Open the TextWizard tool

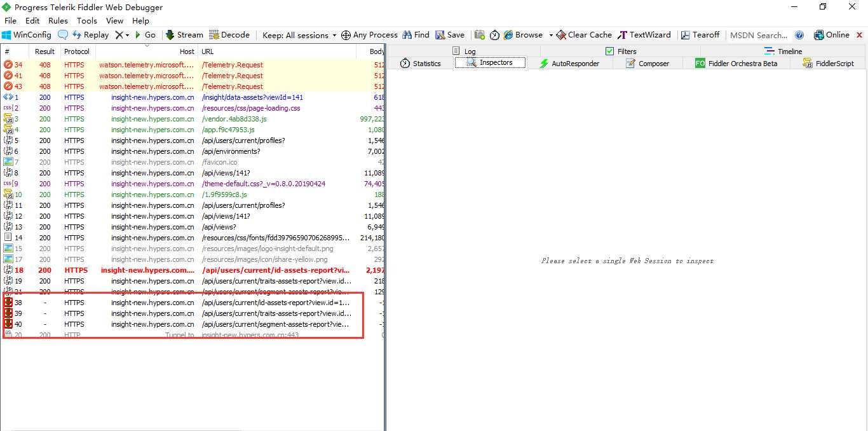[644, 35]
